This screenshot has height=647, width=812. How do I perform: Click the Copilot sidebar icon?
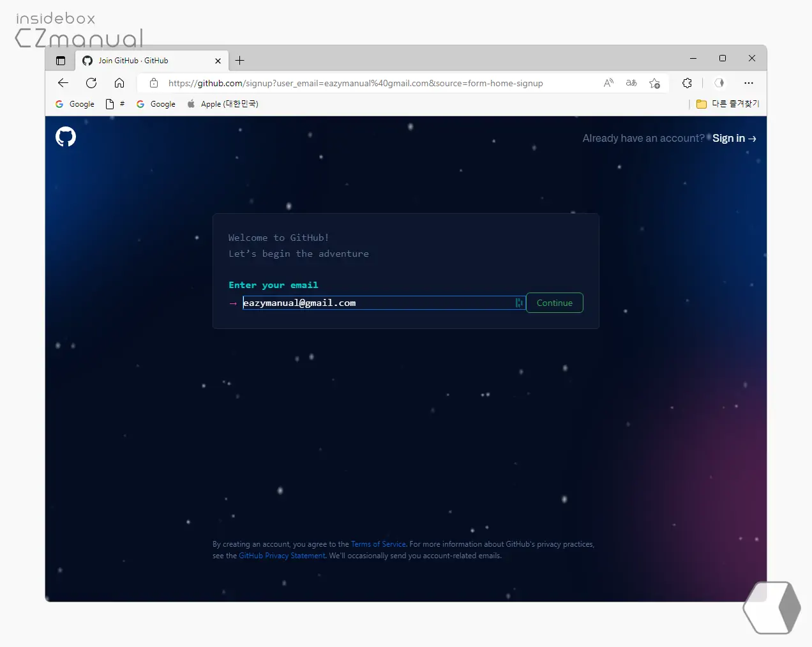719,83
